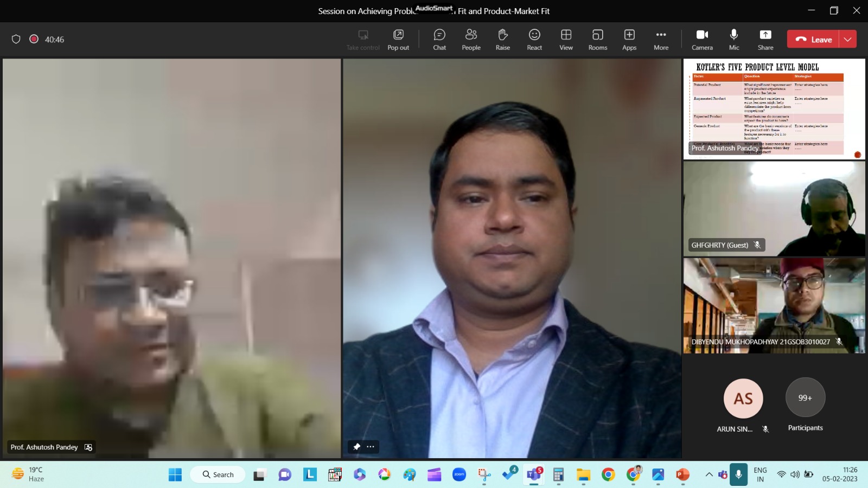
Task: Toggle the Camera on or off
Action: [702, 40]
